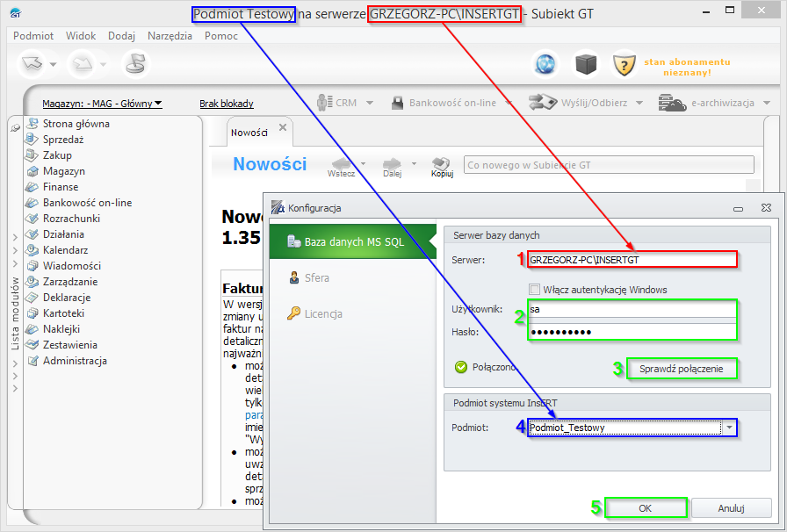Enable Włącz autentykację Windows checkbox
Viewport: 787px width, 532px height.
click(x=535, y=290)
